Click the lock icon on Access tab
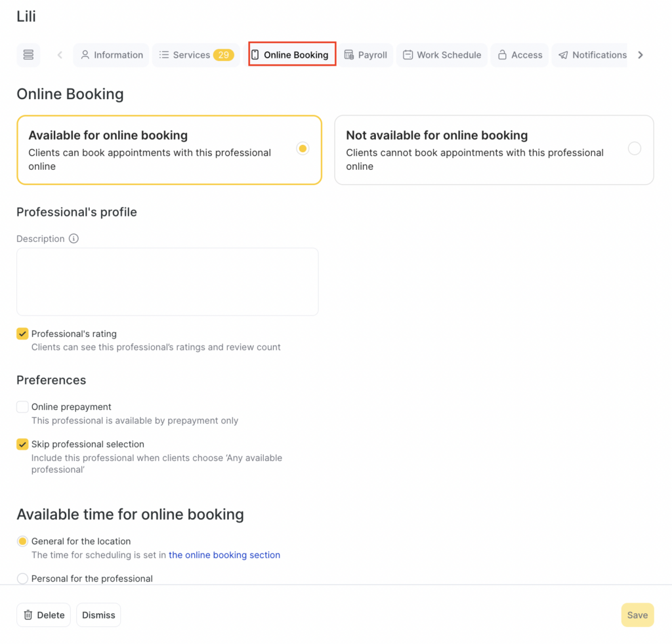The height and width of the screenshot is (644, 672). [502, 55]
